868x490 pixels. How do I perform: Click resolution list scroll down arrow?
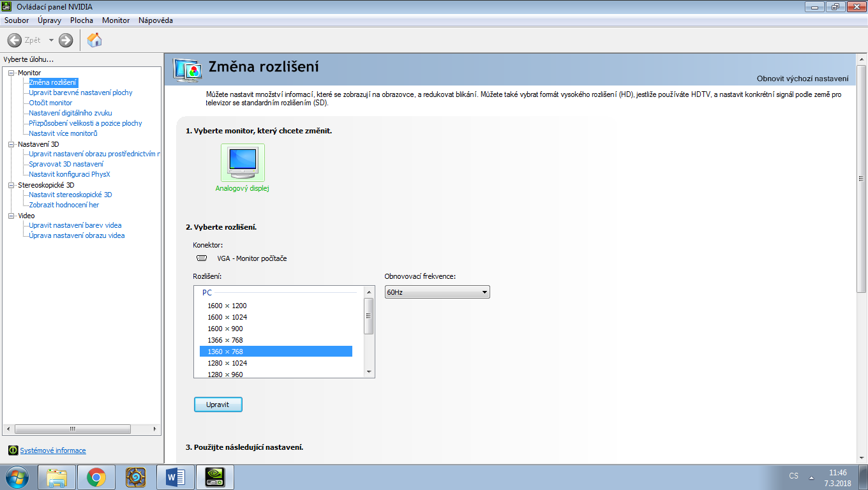pyautogui.click(x=368, y=372)
